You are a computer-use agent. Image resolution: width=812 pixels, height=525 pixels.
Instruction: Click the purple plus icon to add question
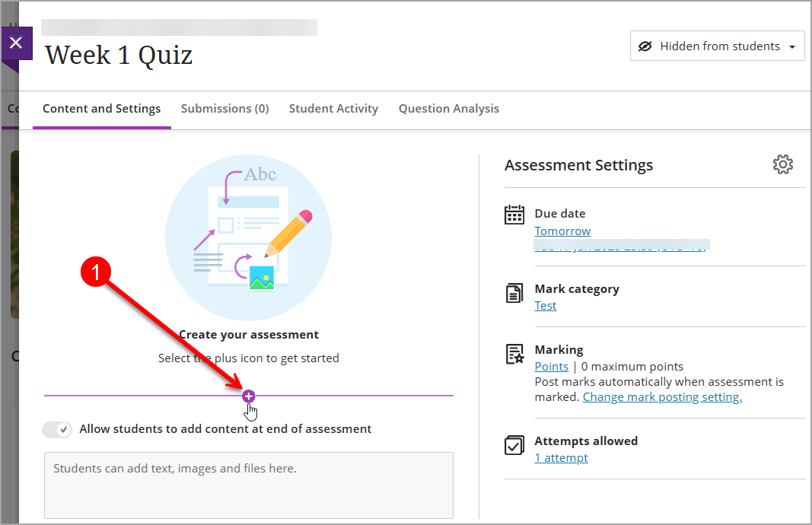249,396
